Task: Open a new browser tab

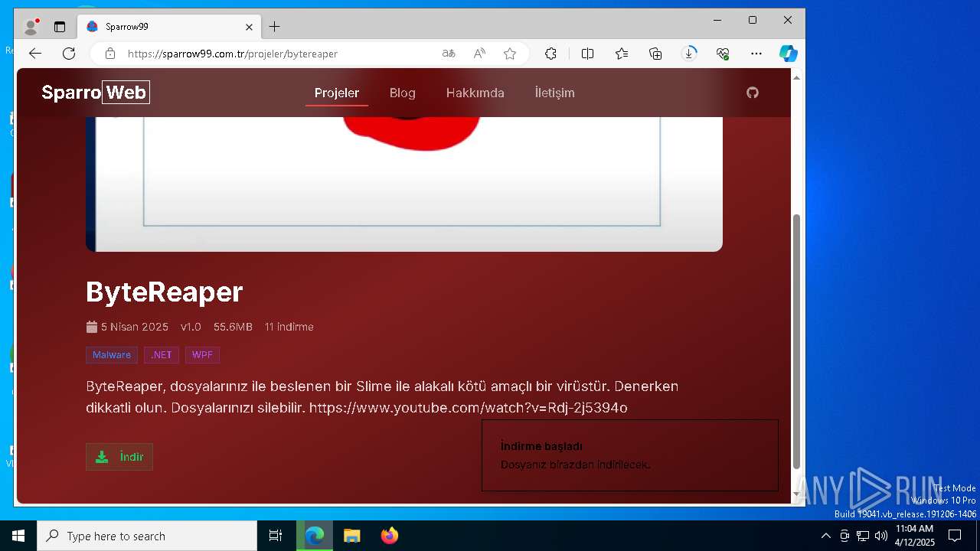Action: click(274, 27)
